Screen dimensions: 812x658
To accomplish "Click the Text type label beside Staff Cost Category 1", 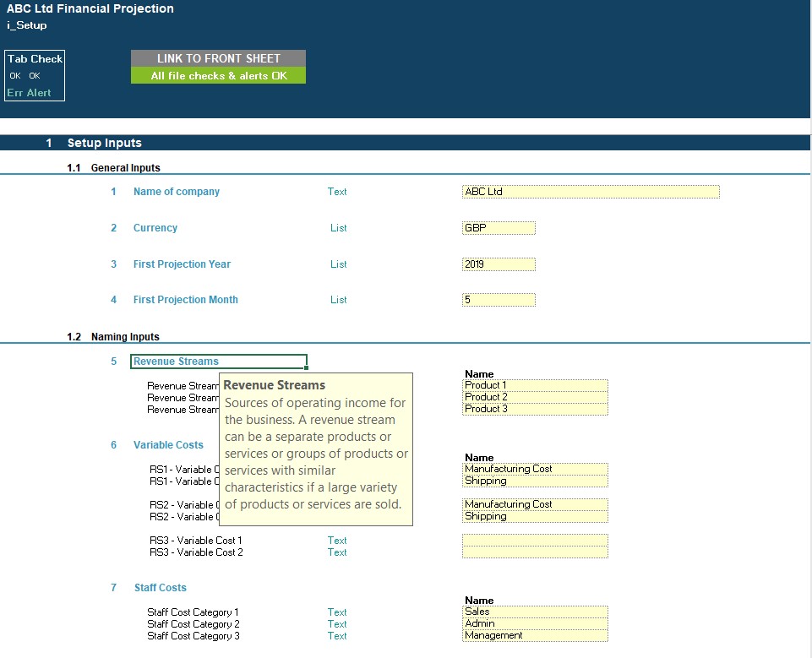I will tap(337, 612).
